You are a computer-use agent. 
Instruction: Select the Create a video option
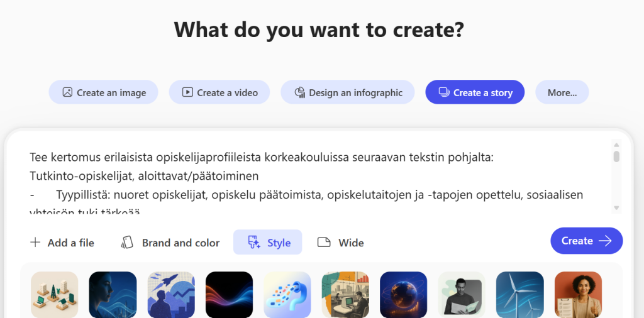[x=219, y=92]
